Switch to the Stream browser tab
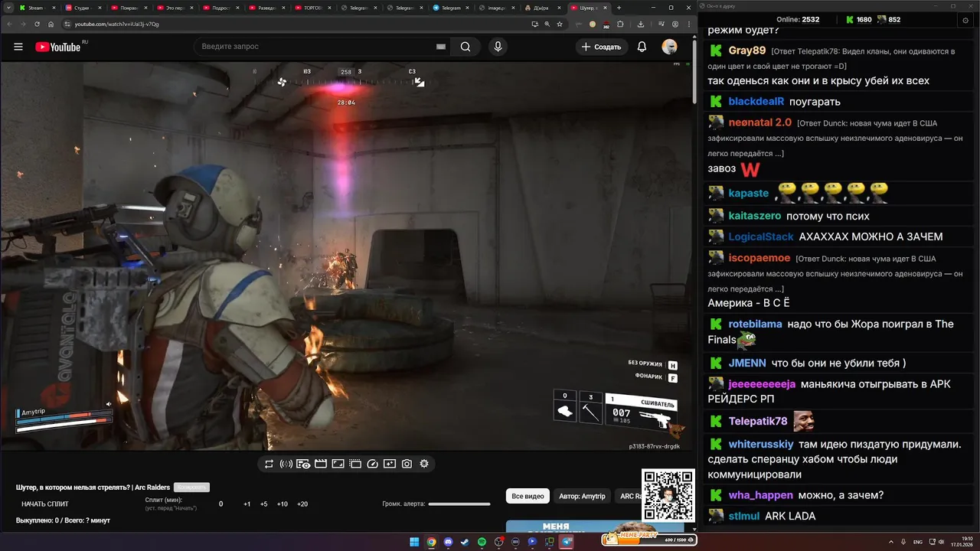Screen dimensions: 980x551 click(x=38, y=8)
